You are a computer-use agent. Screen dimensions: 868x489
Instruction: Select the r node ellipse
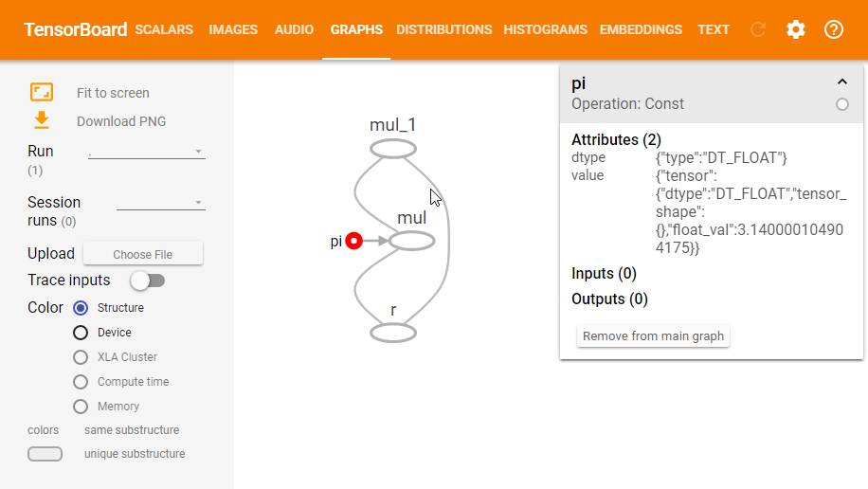tap(392, 333)
